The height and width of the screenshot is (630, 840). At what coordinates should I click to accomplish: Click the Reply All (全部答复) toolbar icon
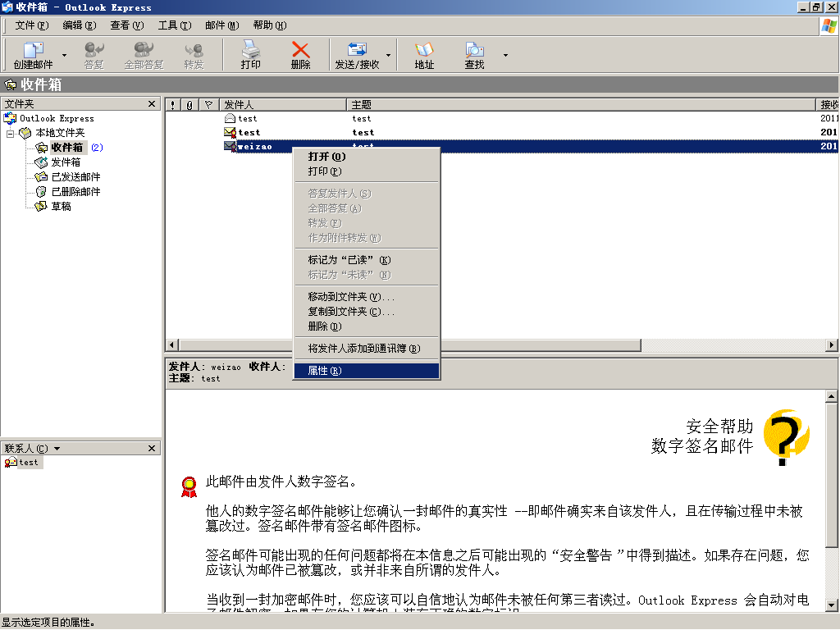click(x=144, y=55)
